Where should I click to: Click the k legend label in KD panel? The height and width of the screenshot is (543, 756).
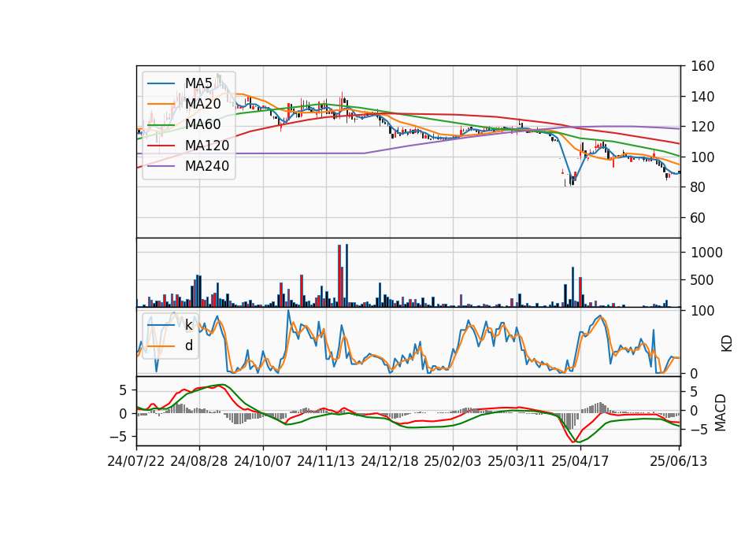[x=188, y=325]
